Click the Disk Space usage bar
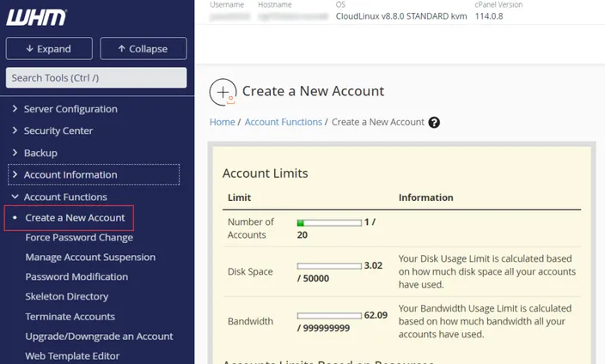 point(329,265)
